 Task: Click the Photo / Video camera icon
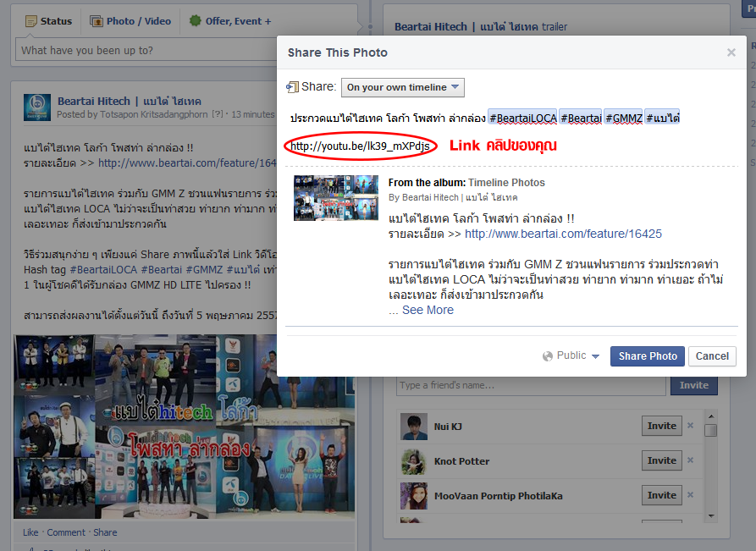click(97, 21)
